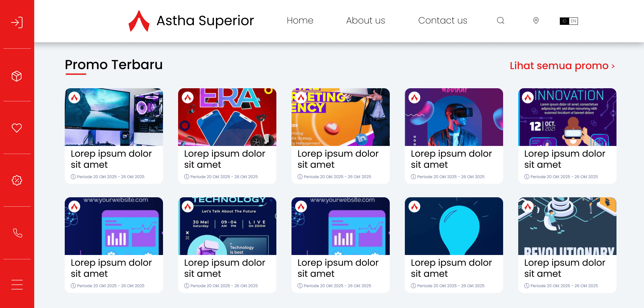Open the hamburger menu icon

pos(17,285)
